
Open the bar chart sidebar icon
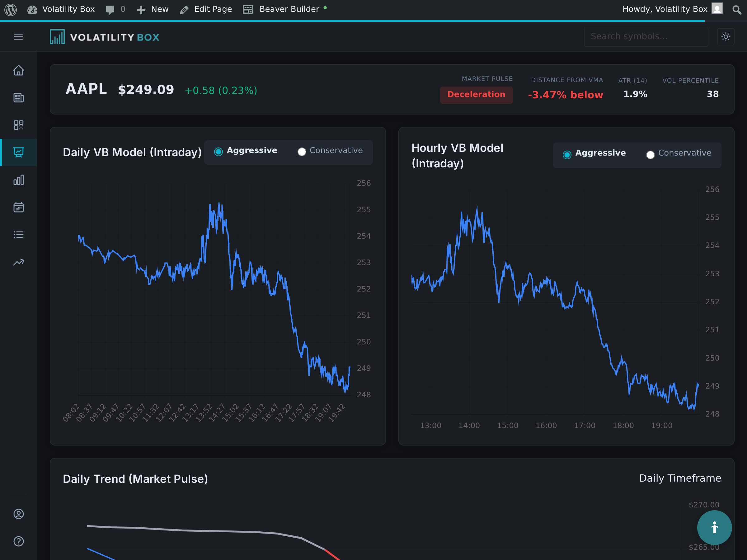[19, 180]
